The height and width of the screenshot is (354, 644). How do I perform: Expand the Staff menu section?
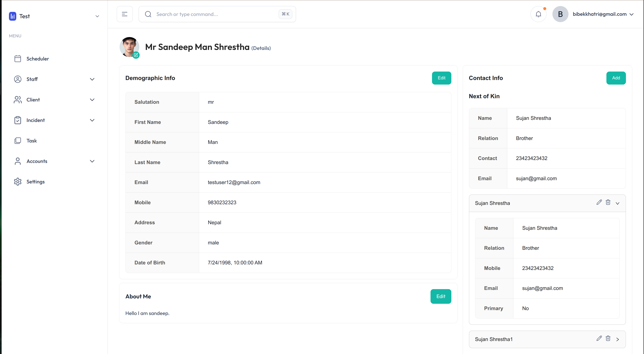click(x=92, y=79)
